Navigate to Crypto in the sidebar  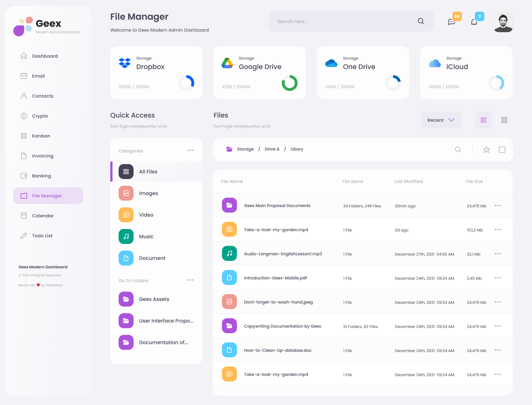click(40, 116)
